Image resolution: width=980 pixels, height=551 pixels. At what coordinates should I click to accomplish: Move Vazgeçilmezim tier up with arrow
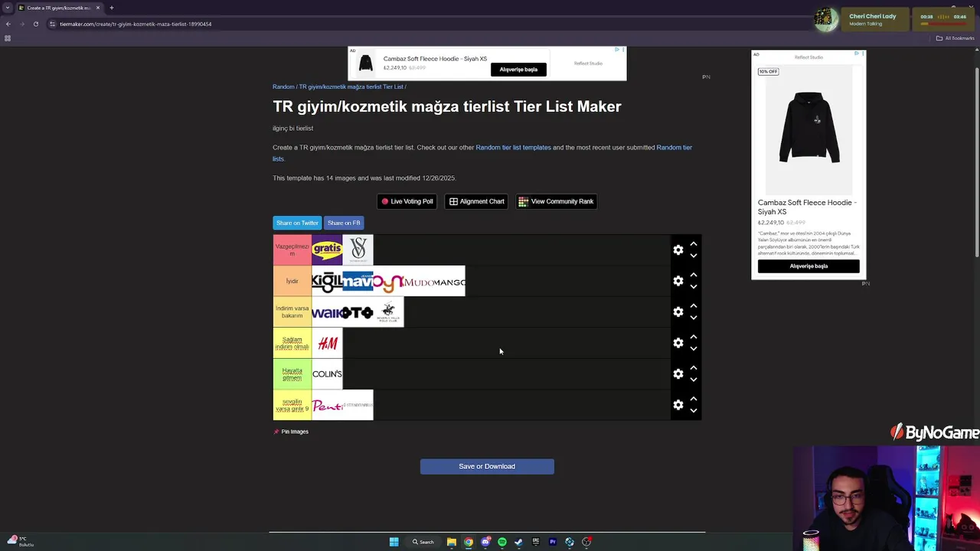[x=693, y=244]
